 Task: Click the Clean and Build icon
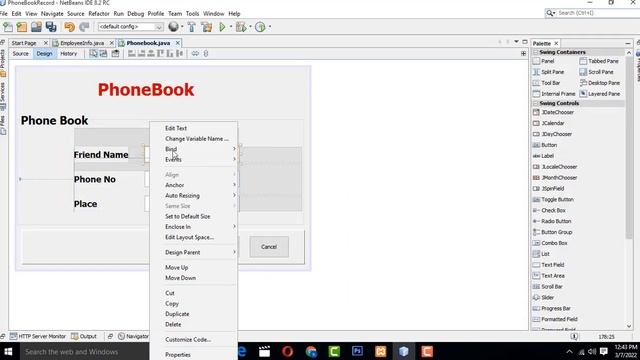coord(207,27)
